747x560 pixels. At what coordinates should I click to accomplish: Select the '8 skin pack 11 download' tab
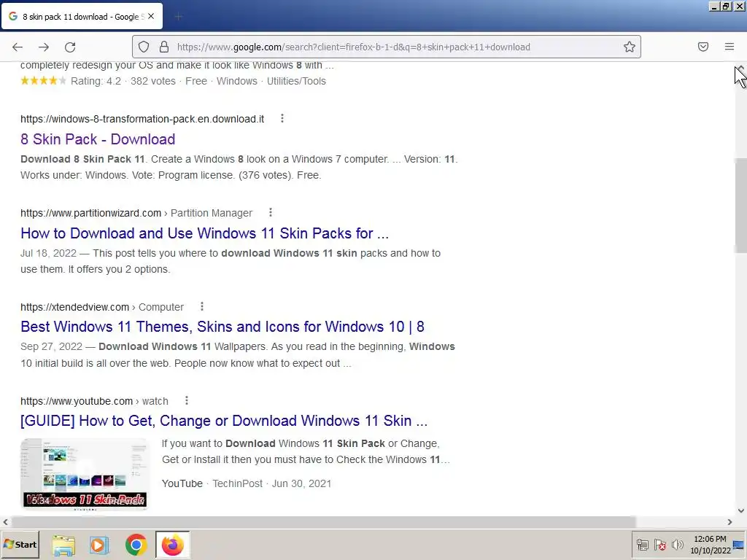[82, 16]
